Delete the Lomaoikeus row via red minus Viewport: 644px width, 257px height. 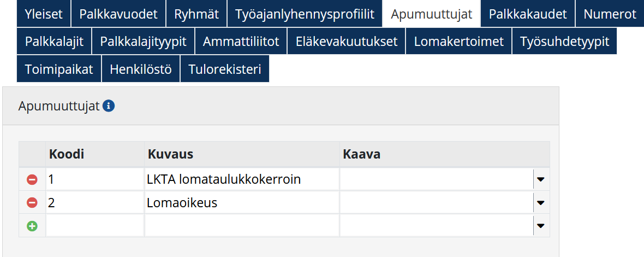pos(32,203)
